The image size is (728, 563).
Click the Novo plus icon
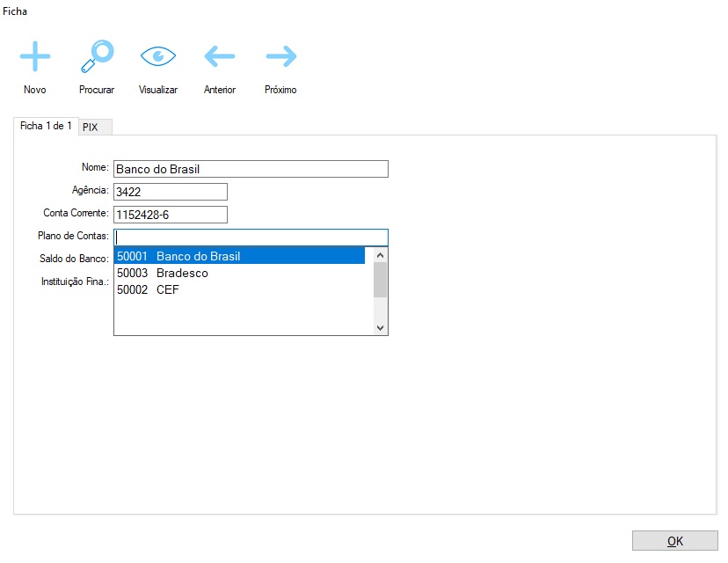[x=35, y=57]
